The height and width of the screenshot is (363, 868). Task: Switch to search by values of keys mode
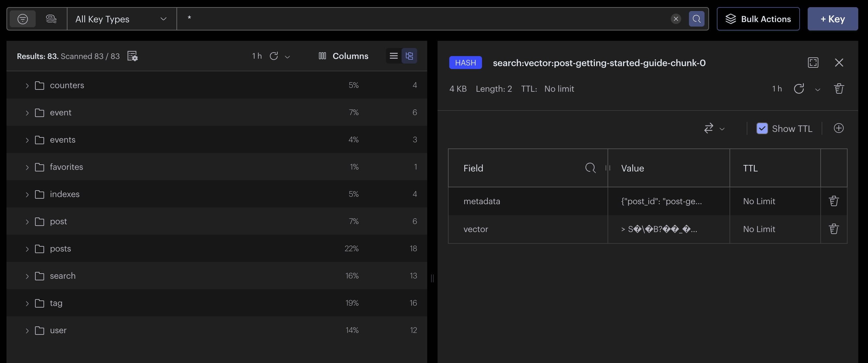point(51,19)
